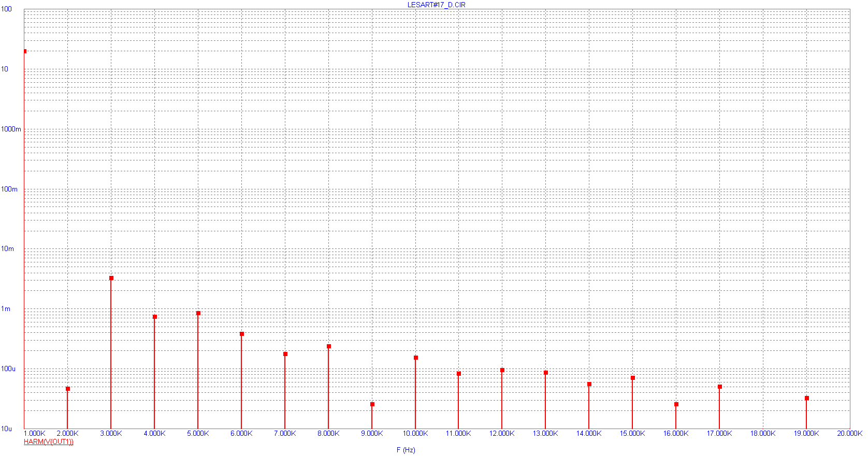Select the 1.000K harmonic data marker
Viewport: 868px width, 457px height.
(25, 51)
